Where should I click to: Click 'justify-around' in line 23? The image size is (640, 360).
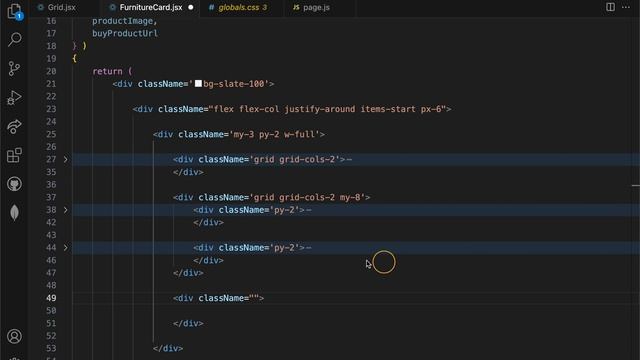click(x=320, y=109)
